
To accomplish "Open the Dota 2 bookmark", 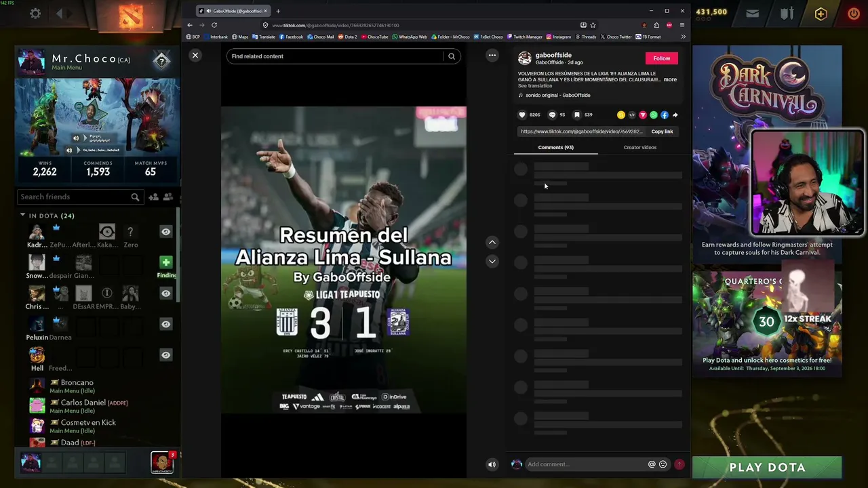I will 347,37.
